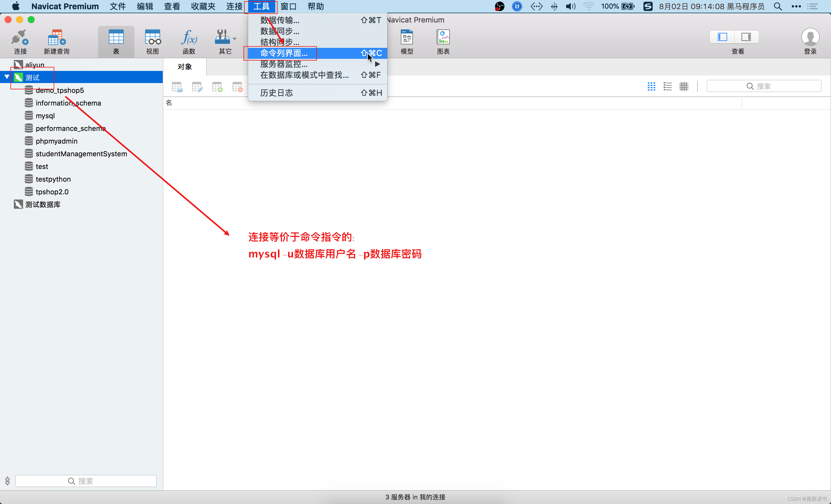Choose 数据传输 from the tools menu
Viewport: 831px width, 504px height.
click(317, 20)
